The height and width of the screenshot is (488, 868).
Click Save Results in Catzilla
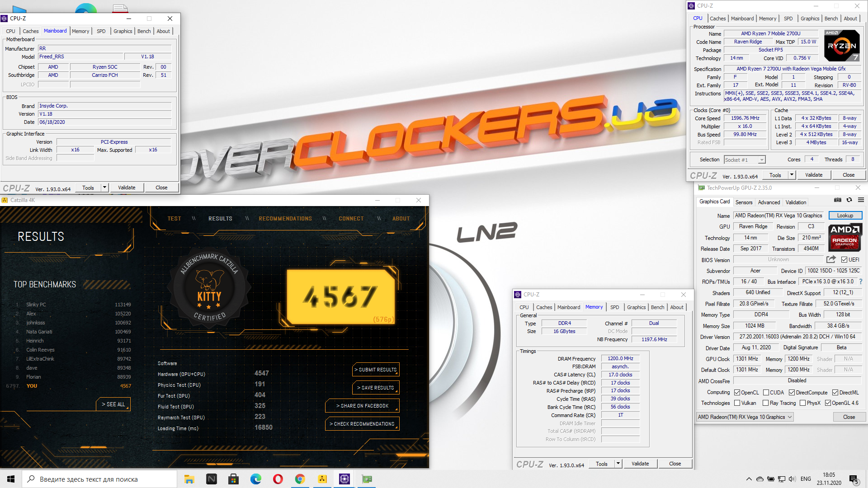[x=376, y=388]
